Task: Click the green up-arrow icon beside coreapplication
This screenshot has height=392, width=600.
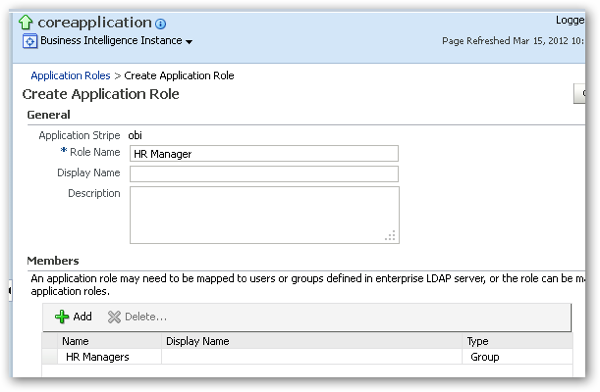Action: pyautogui.click(x=26, y=22)
